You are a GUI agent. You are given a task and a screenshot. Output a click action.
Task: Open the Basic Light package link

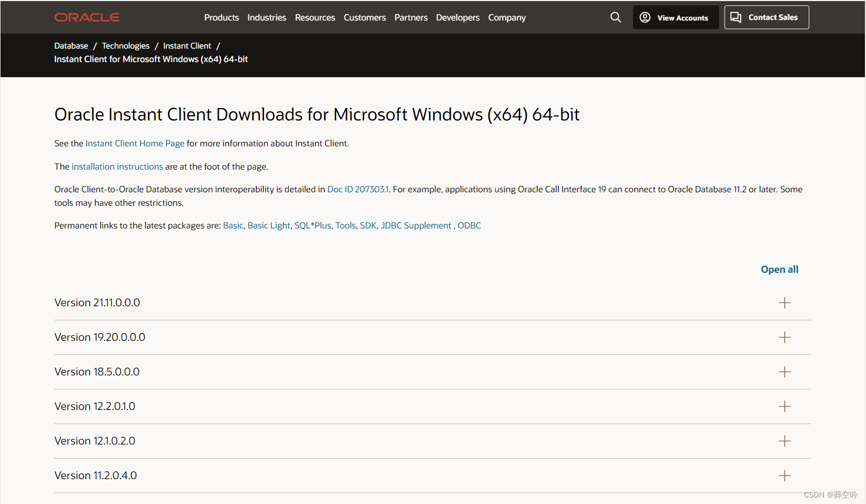click(268, 225)
